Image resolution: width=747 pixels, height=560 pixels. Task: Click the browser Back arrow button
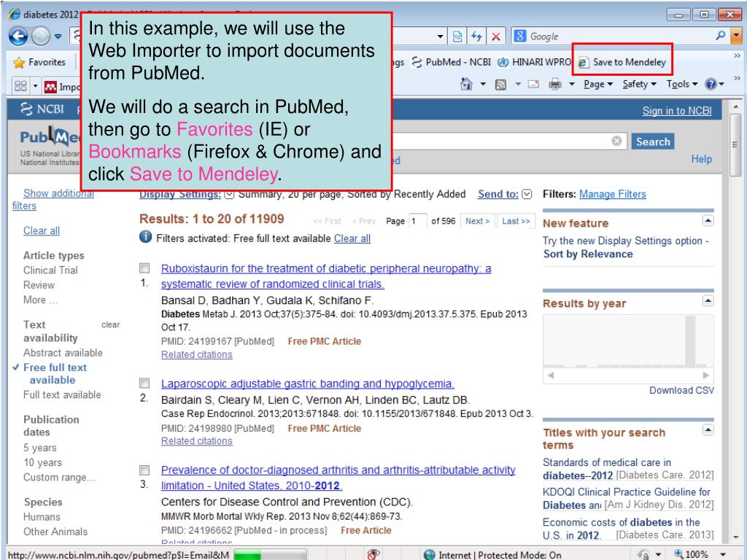coord(18,36)
